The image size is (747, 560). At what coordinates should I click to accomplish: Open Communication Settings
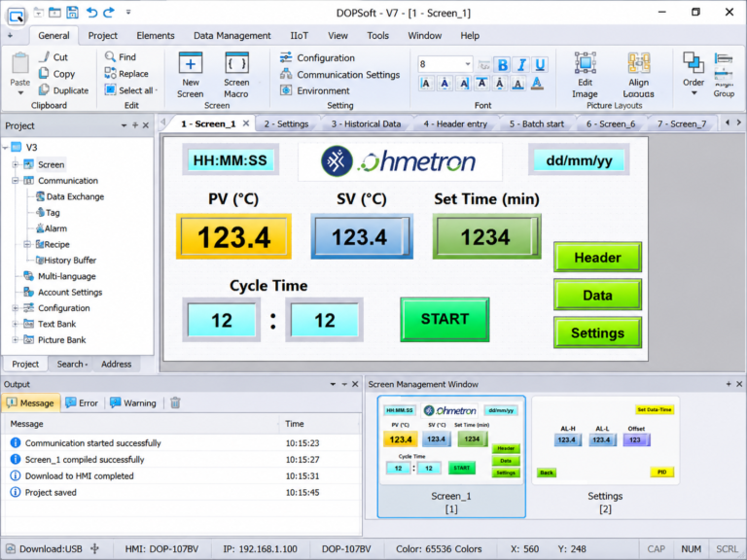click(x=340, y=74)
